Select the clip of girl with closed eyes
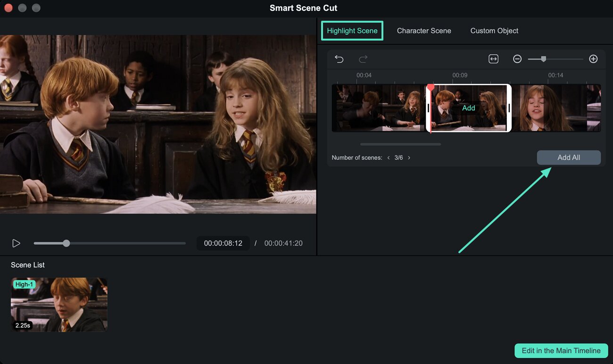 click(x=549, y=108)
